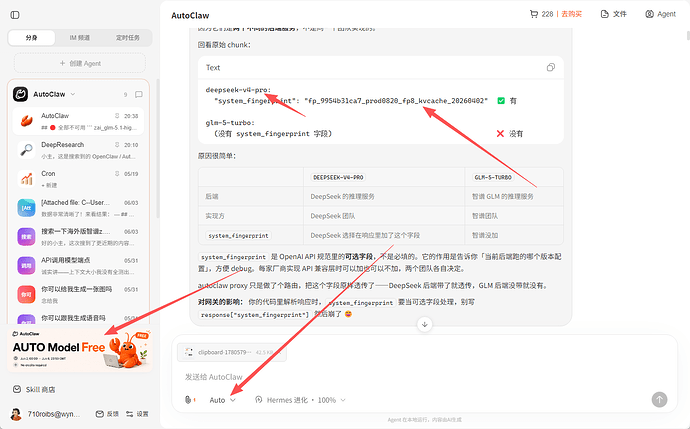
Task: Open 设置 settings button
Action: point(137,414)
